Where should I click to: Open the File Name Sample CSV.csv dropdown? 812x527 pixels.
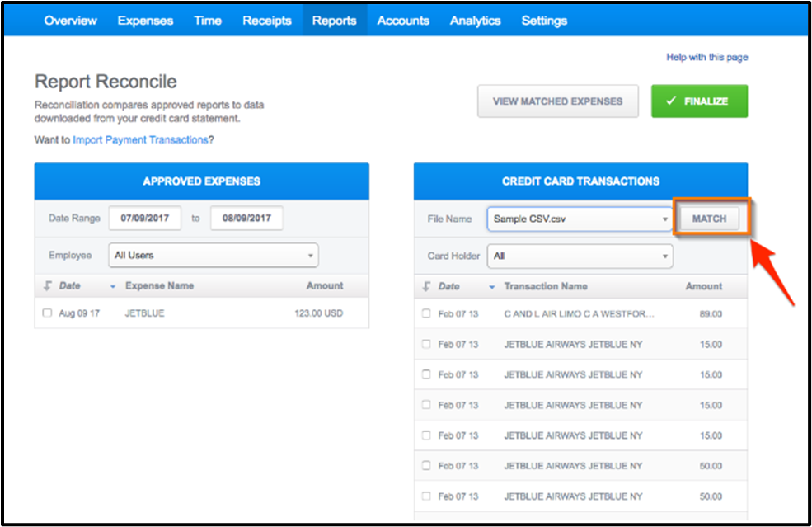click(x=580, y=219)
